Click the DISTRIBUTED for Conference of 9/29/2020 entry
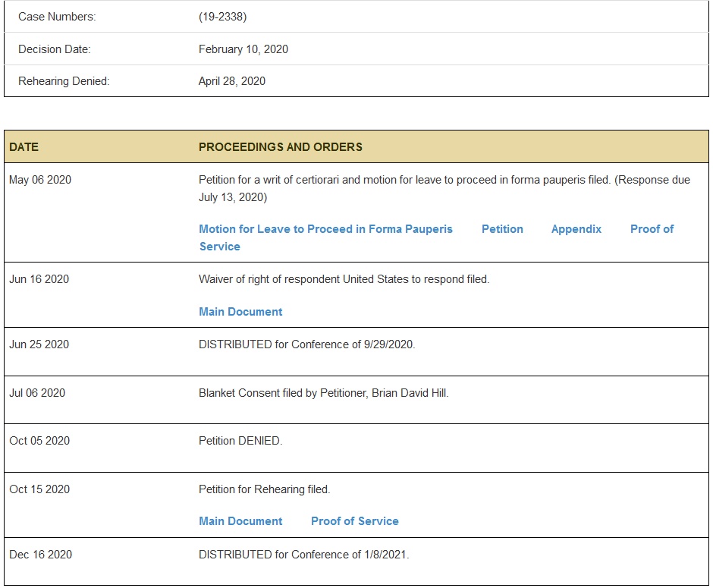The image size is (713, 588). click(307, 344)
